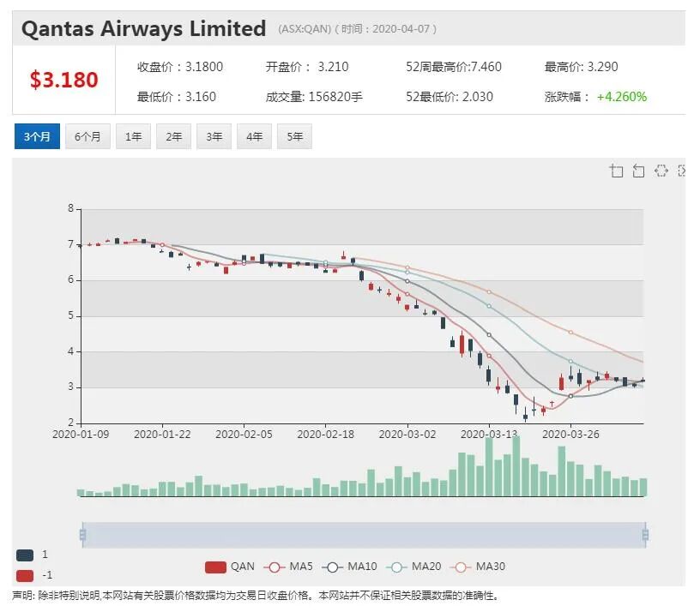700x612 pixels.
Task: Click the 最高价: 3.290 value
Action: coord(582,67)
